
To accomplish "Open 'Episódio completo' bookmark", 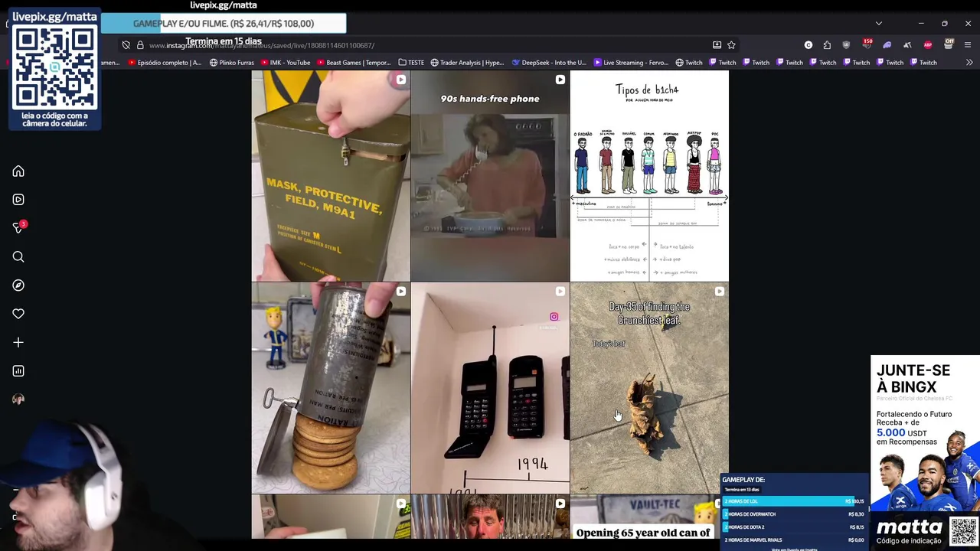I will click(x=165, y=63).
